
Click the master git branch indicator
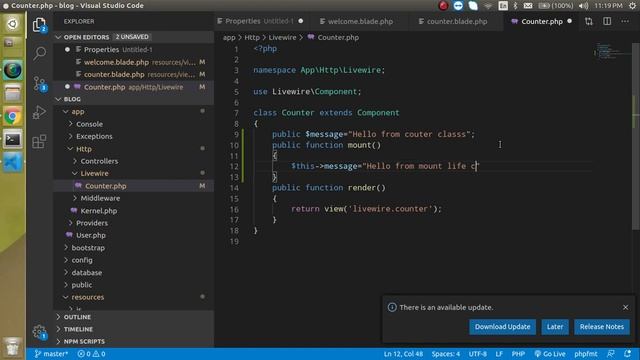[x=51, y=354]
